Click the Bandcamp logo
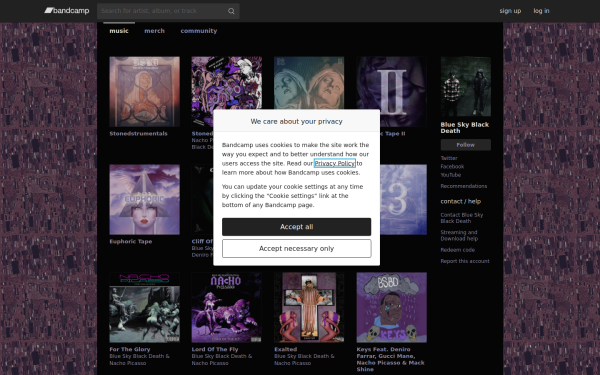Viewport: 600px width, 375px height. click(x=67, y=11)
